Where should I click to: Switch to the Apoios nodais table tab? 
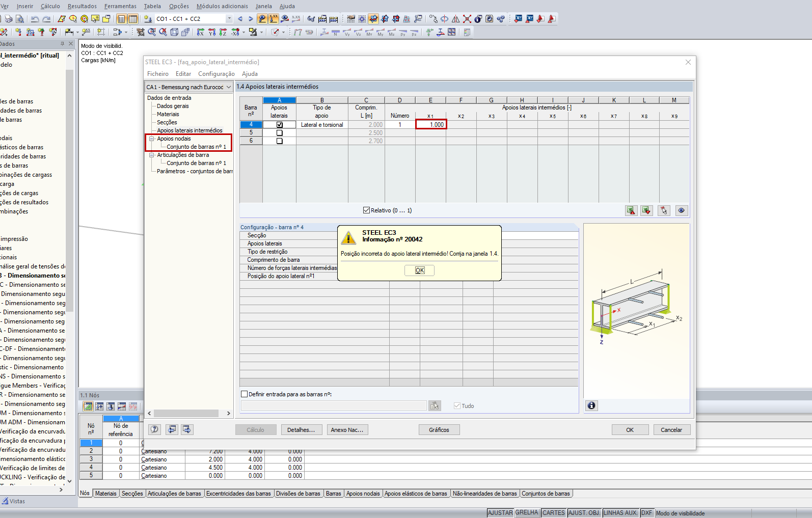coord(363,494)
